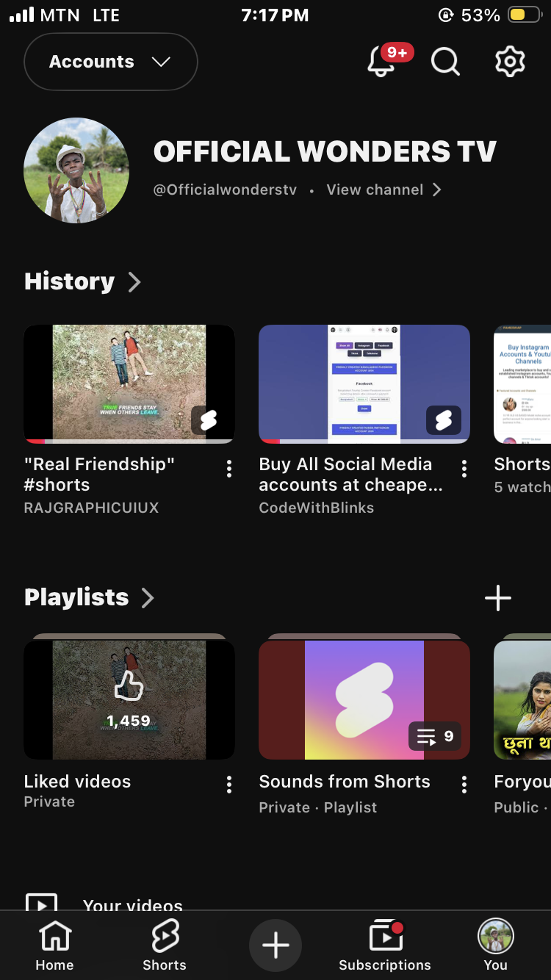Viewport: 551px width, 980px height.
Task: Tap the Create plus button
Action: click(x=275, y=945)
